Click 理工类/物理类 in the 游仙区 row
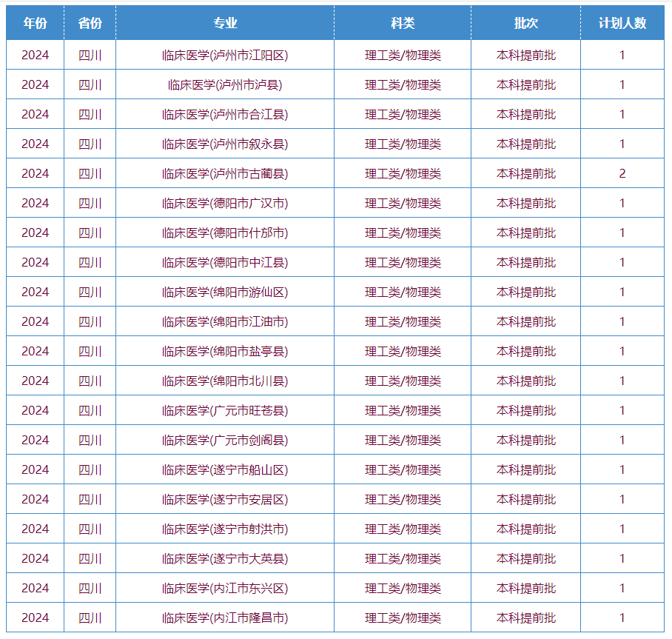The width and height of the screenshot is (672, 639). [x=403, y=292]
